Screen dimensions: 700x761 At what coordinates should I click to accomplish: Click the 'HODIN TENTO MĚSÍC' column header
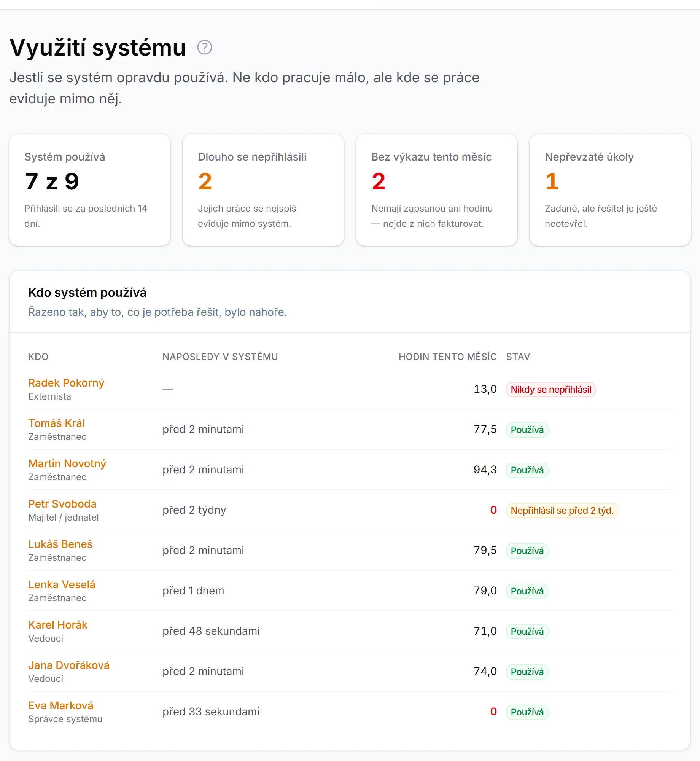pos(448,357)
